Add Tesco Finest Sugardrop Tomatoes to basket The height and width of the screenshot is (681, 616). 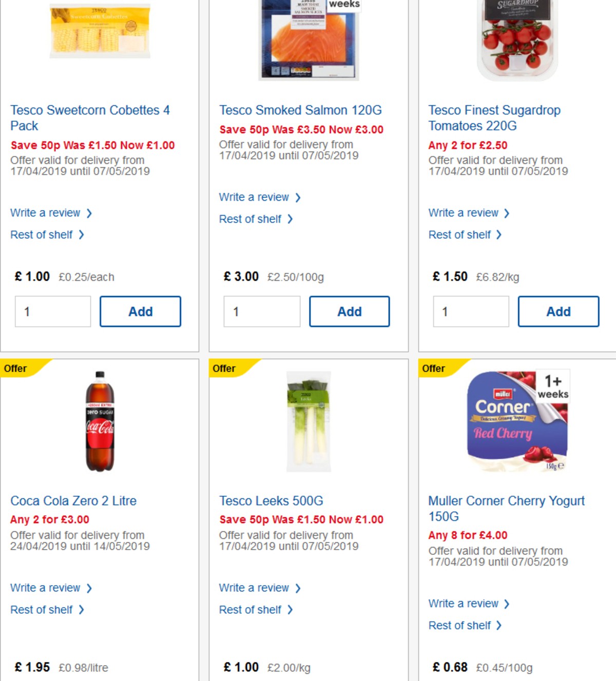click(559, 311)
